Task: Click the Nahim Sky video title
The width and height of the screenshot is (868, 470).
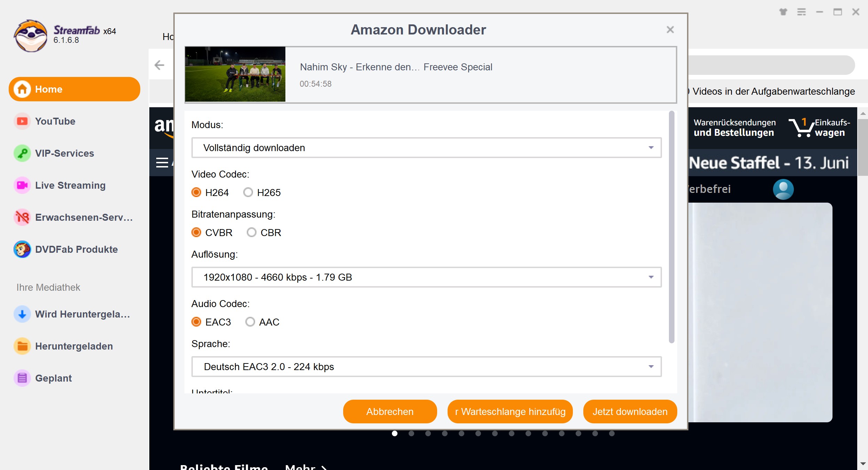Action: click(396, 67)
